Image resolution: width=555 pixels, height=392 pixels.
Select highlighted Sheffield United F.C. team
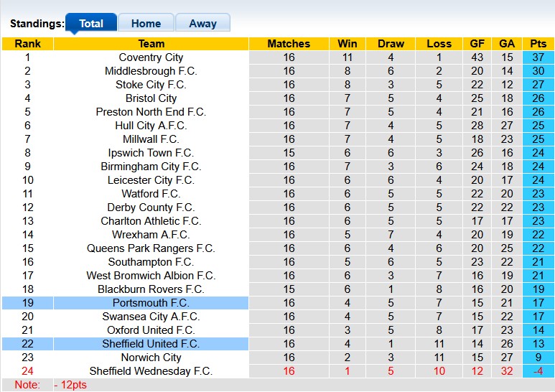151,344
